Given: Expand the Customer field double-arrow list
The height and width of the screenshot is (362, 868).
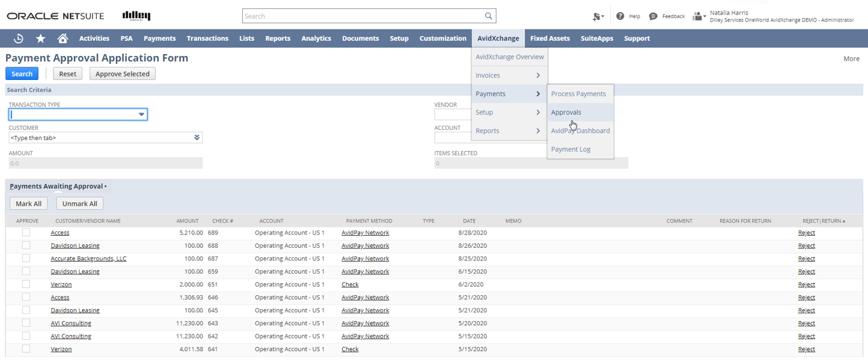Looking at the screenshot, I should [197, 138].
